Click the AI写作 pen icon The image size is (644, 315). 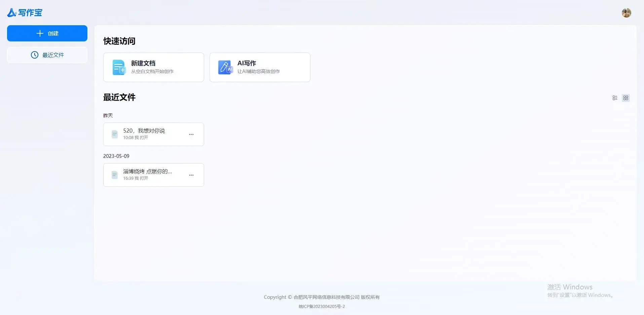(x=225, y=67)
